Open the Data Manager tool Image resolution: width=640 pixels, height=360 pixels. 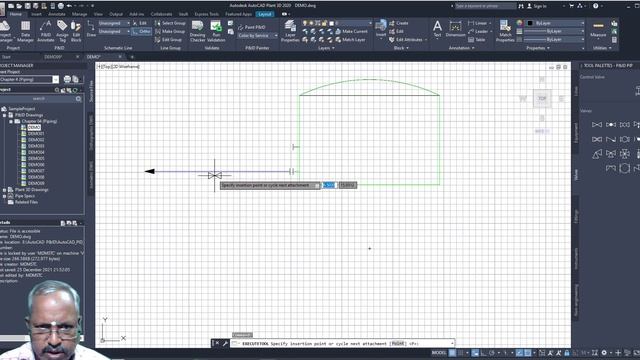click(25, 31)
